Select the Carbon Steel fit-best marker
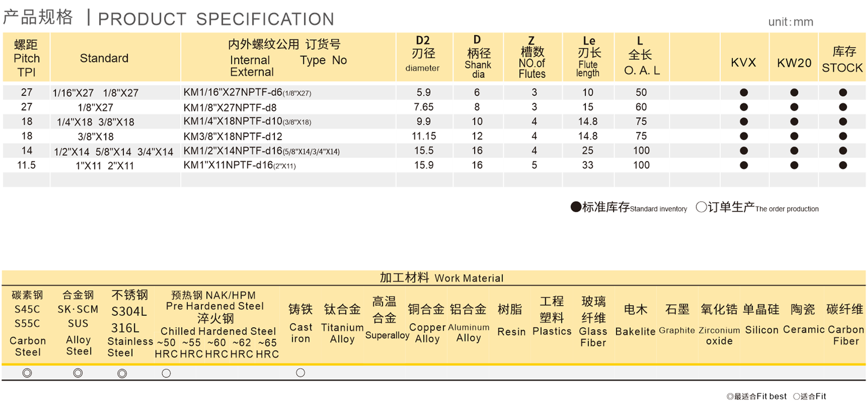 27,373
